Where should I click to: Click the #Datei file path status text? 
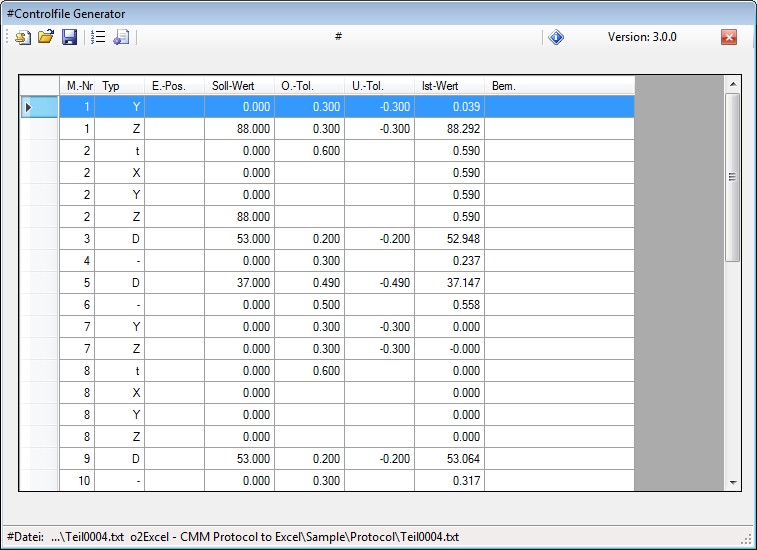click(x=233, y=537)
